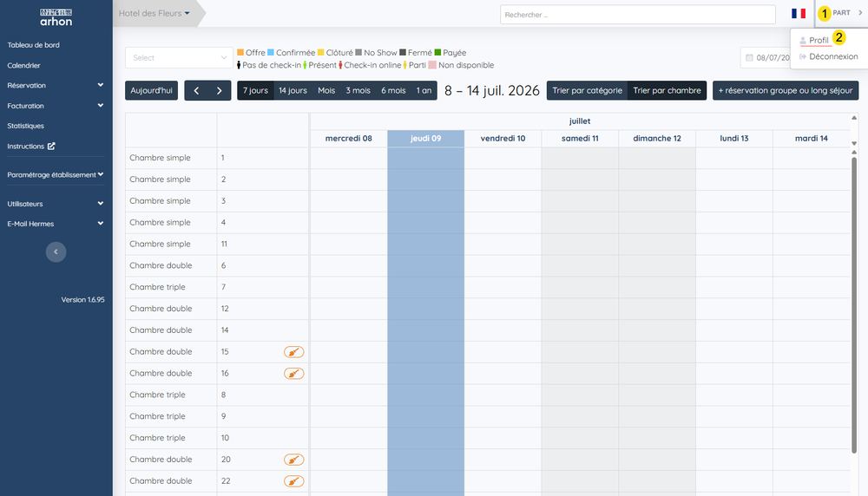868x496 pixels.
Task: Click the dark Fermé legend swatch
Action: tap(403, 53)
